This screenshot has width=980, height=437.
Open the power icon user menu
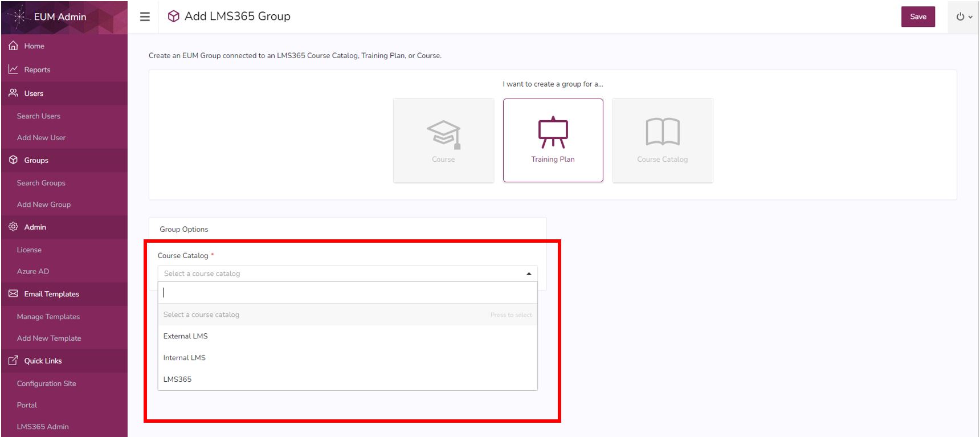[x=964, y=17]
